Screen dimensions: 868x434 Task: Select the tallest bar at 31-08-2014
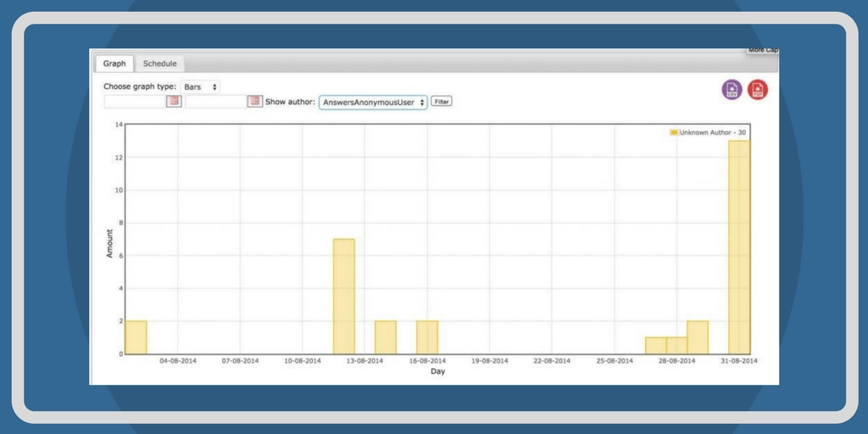tap(739, 246)
